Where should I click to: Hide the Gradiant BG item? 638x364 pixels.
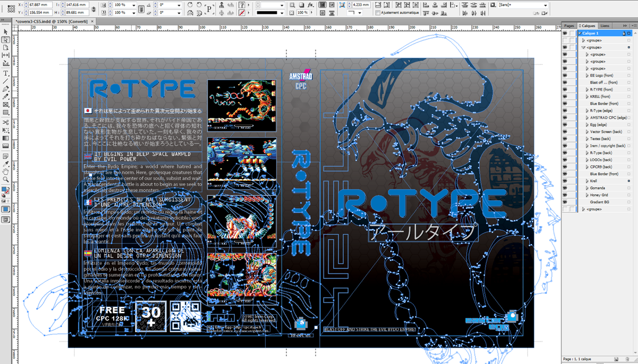click(x=565, y=202)
